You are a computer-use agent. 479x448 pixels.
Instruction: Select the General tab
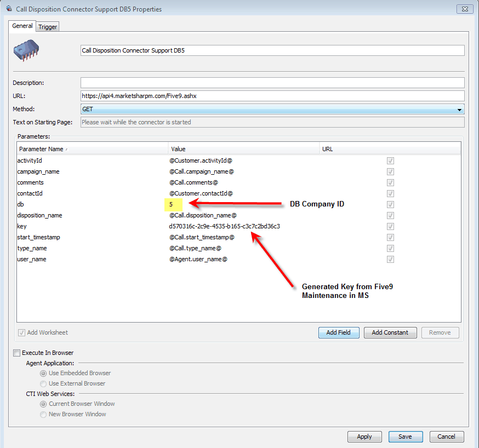(22, 26)
